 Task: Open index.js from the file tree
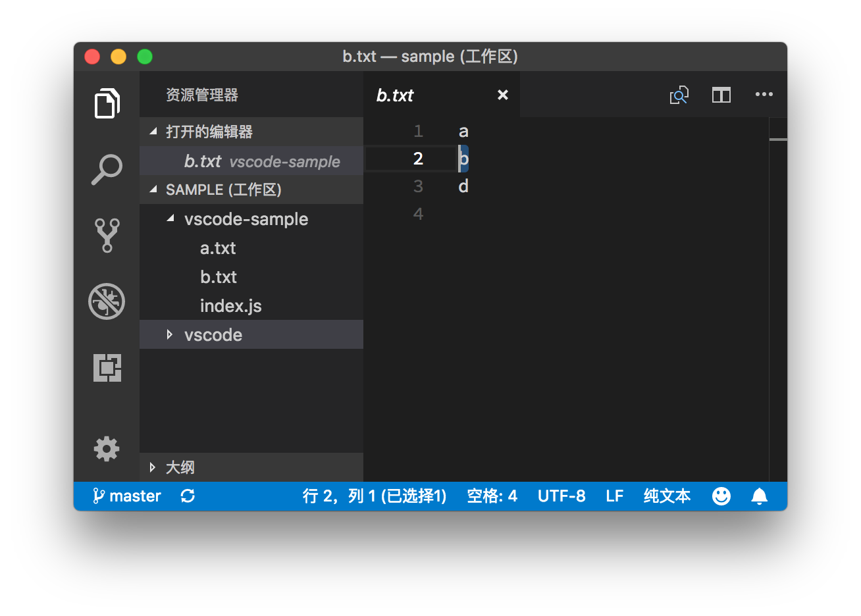pyautogui.click(x=231, y=306)
